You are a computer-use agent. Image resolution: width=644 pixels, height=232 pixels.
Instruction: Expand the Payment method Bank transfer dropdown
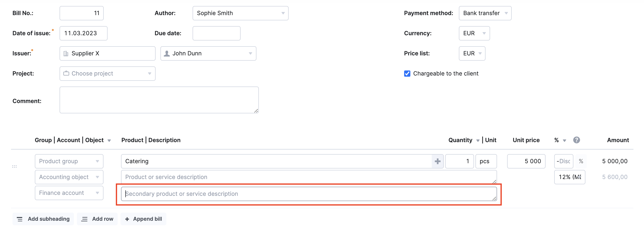(485, 13)
